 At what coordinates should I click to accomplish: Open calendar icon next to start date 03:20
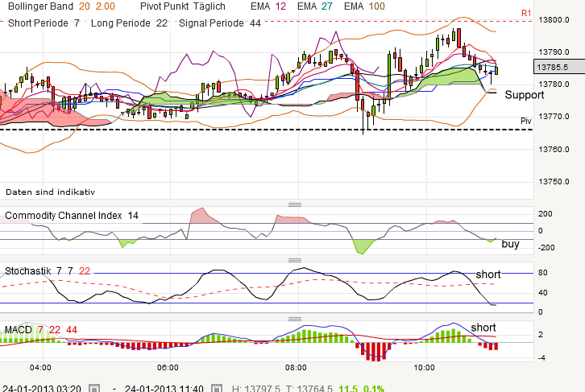pyautogui.click(x=94, y=389)
